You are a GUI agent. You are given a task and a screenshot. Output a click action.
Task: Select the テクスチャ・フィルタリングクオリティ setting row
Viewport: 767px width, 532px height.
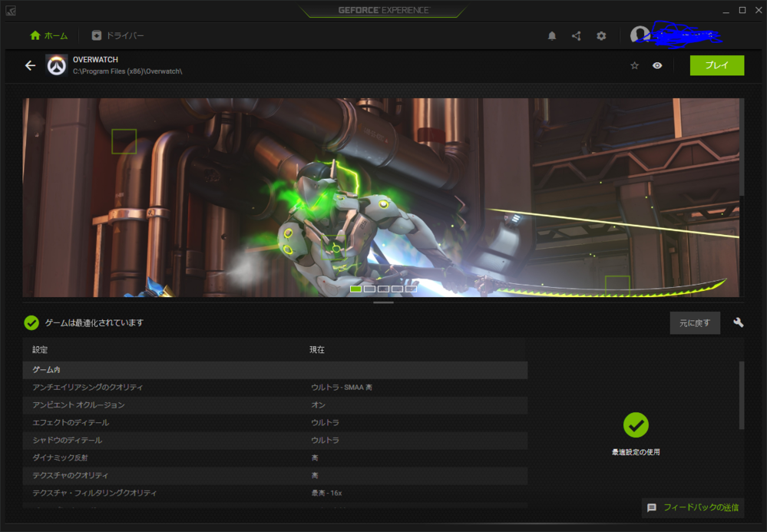click(275, 493)
